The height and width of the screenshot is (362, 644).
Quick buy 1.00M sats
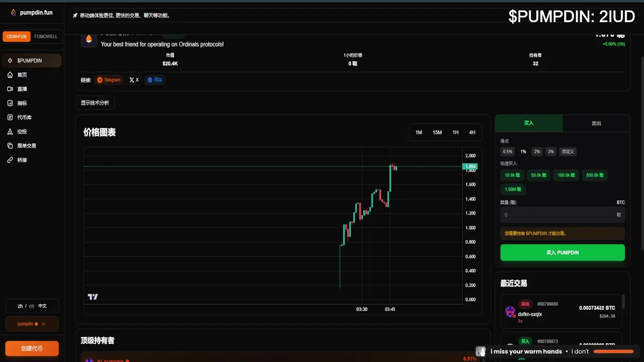(513, 190)
